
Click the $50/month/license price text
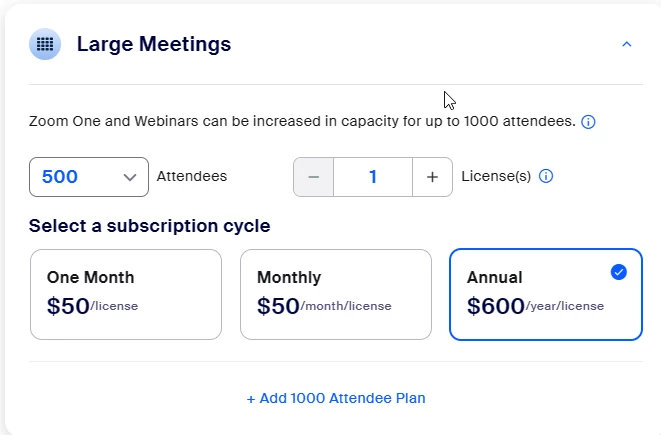pyautogui.click(x=324, y=307)
